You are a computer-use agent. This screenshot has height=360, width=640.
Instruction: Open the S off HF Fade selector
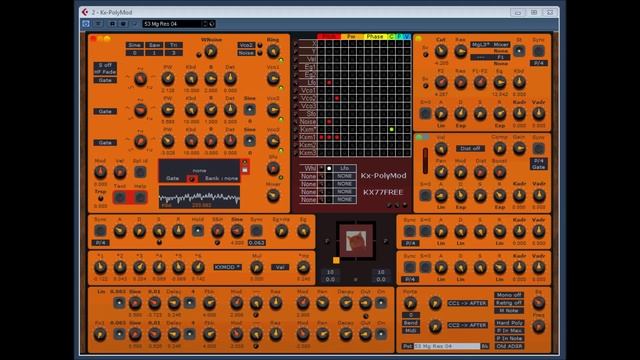click(105, 68)
